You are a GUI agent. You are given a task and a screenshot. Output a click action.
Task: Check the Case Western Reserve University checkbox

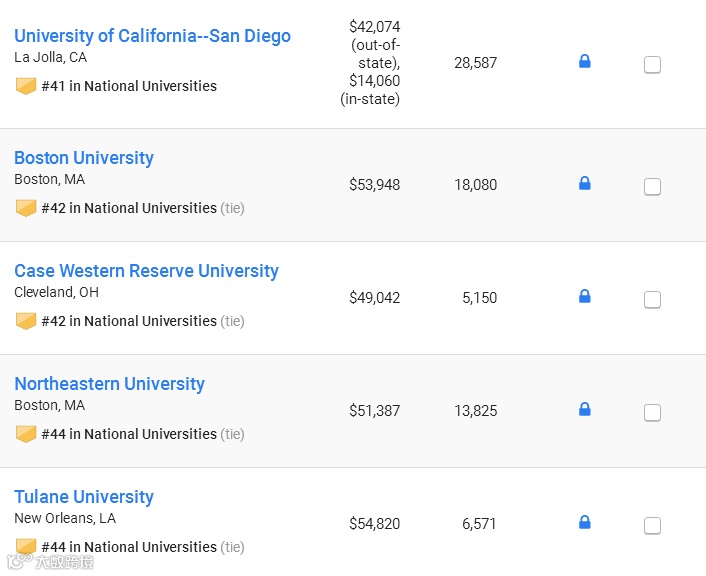point(652,300)
